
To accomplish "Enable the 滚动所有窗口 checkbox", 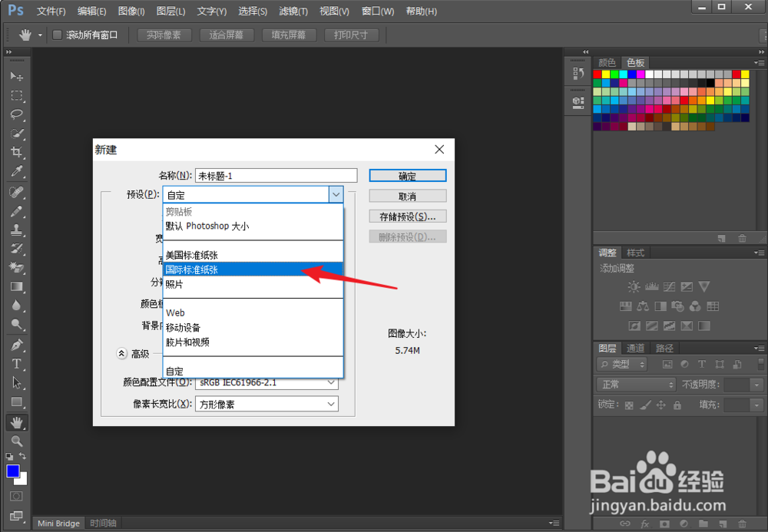I will (x=57, y=35).
